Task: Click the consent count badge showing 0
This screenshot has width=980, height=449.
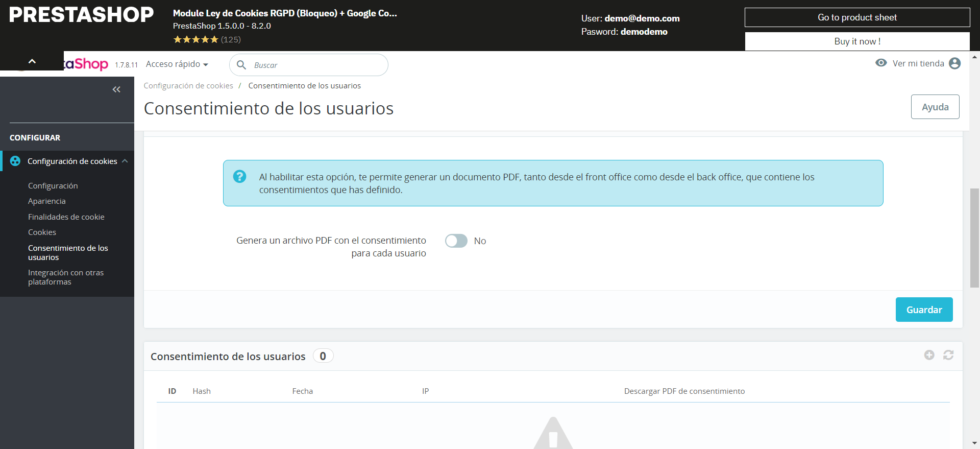Action: (x=323, y=356)
